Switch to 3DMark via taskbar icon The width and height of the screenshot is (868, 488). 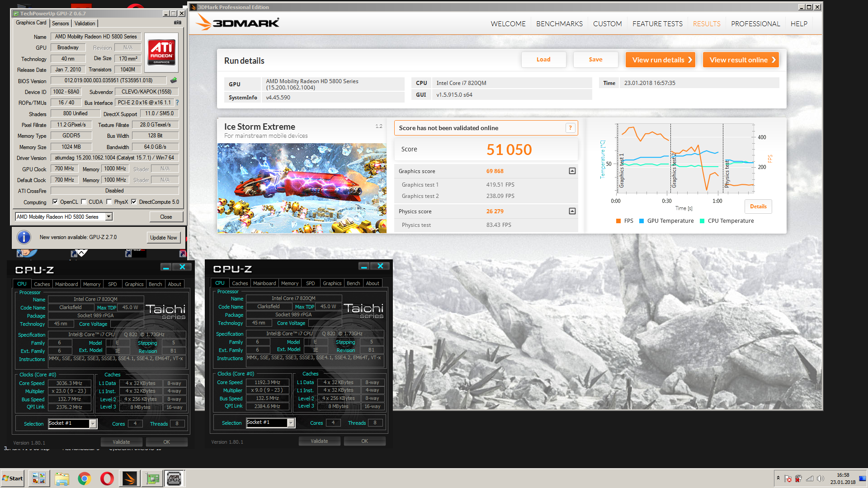coord(130,479)
